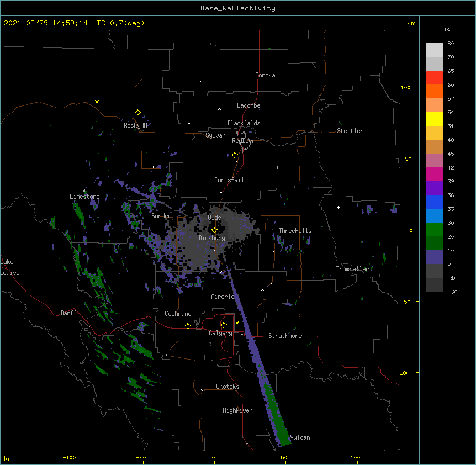
Task: Click the yellow v marker east of Calgary
Action: [237, 323]
